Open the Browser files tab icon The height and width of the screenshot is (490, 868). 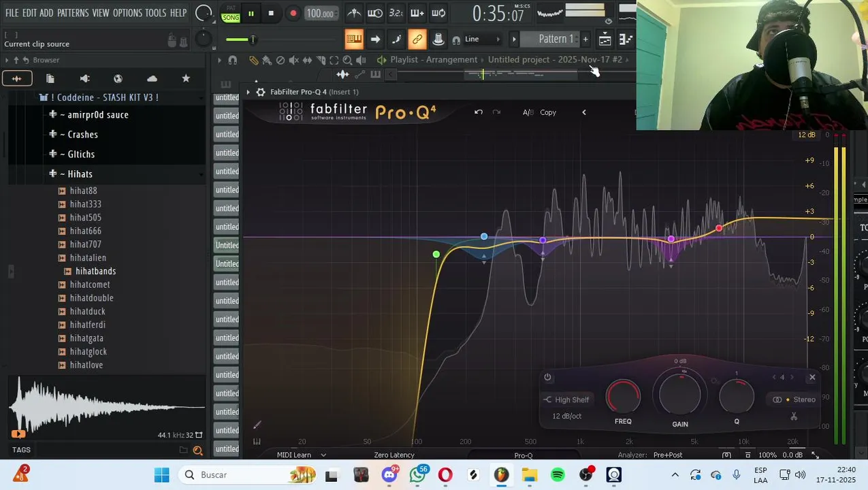point(50,78)
